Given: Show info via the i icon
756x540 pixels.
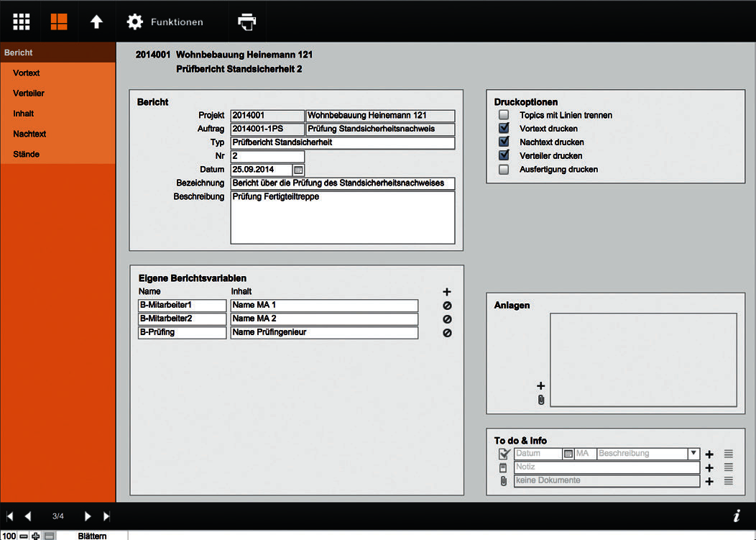Looking at the screenshot, I should [736, 516].
